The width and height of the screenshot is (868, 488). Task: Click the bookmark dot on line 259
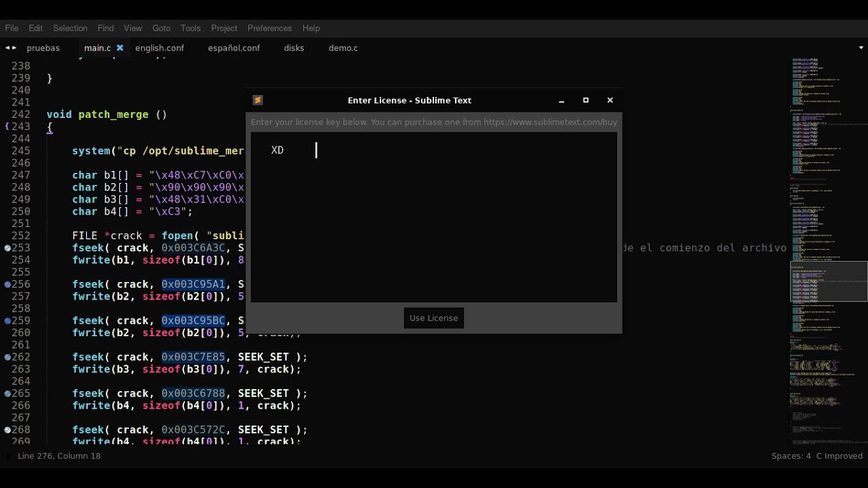(7, 321)
